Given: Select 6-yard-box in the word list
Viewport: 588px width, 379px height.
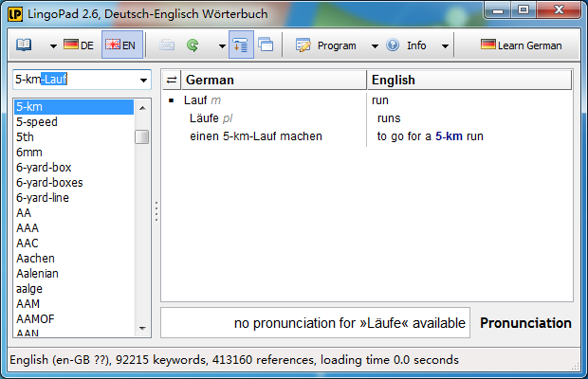Looking at the screenshot, I should click(x=44, y=168).
